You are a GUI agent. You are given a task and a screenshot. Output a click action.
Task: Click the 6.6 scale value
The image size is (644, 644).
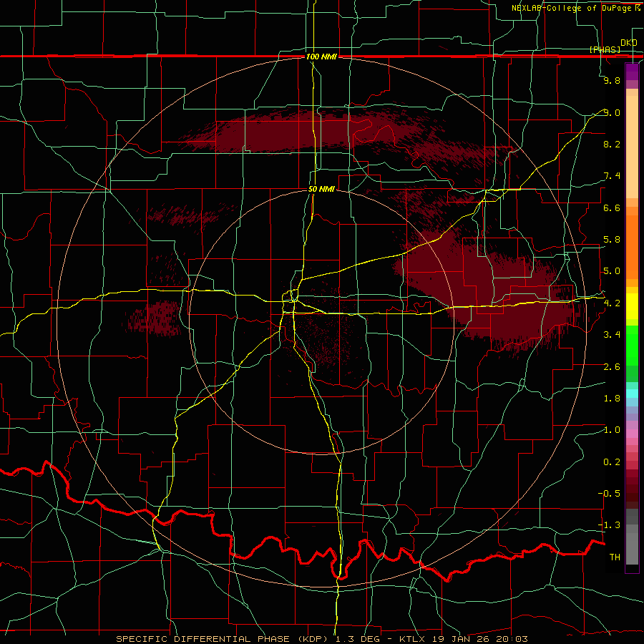pos(612,208)
